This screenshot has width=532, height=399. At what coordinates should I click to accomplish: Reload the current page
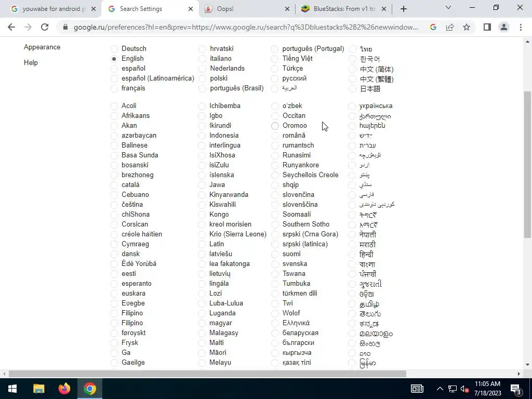[45, 27]
